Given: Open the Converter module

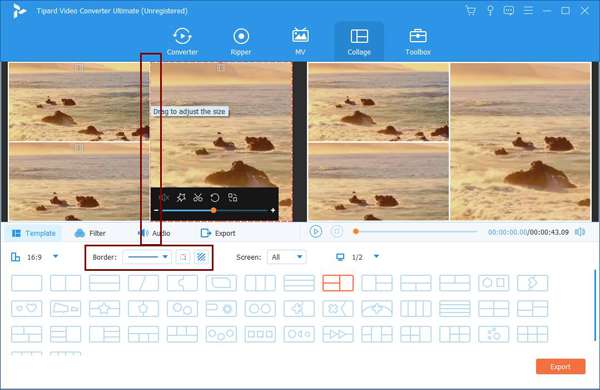Looking at the screenshot, I should [182, 41].
